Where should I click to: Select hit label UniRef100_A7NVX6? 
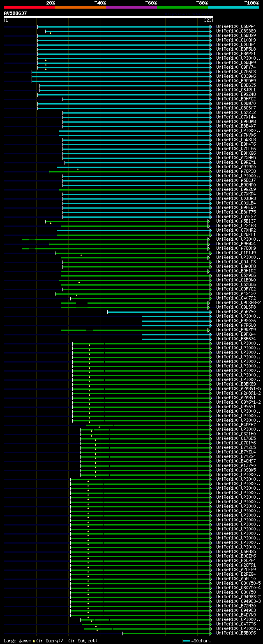pos(236,135)
